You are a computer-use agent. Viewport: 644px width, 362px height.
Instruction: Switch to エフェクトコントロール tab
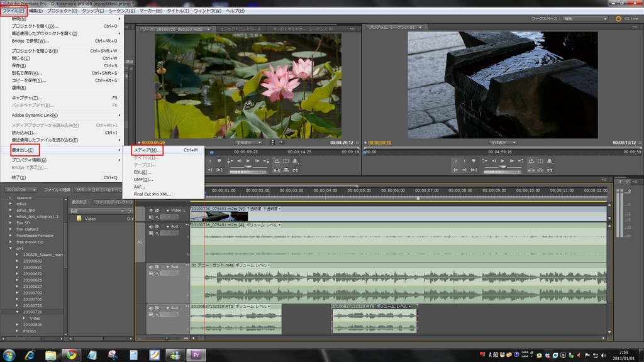pyautogui.click(x=241, y=29)
